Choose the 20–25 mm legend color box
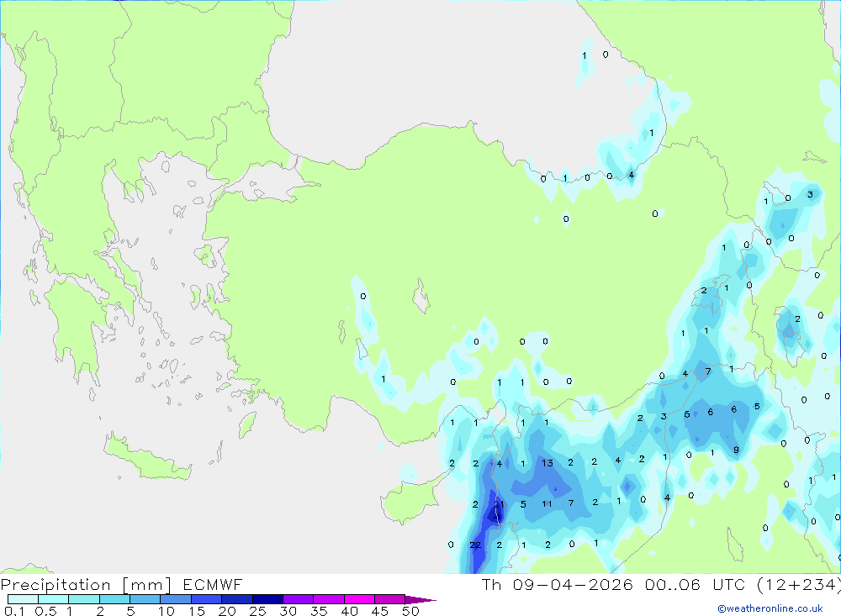Screen dimensions: 841x616 click(237, 599)
